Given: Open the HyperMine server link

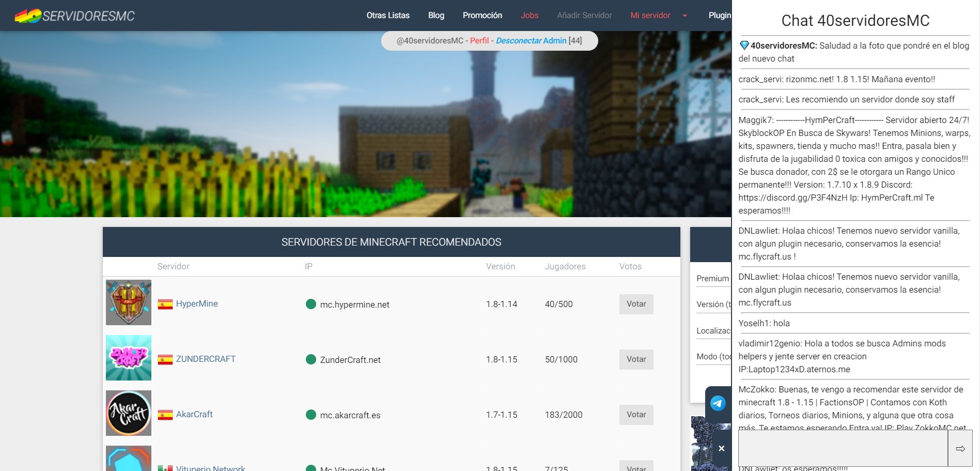Looking at the screenshot, I should 197,303.
